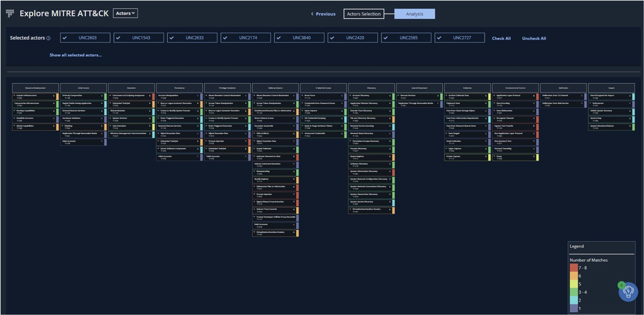
Task: Open System Shutdown/Reboot card
Action: pos(611,127)
